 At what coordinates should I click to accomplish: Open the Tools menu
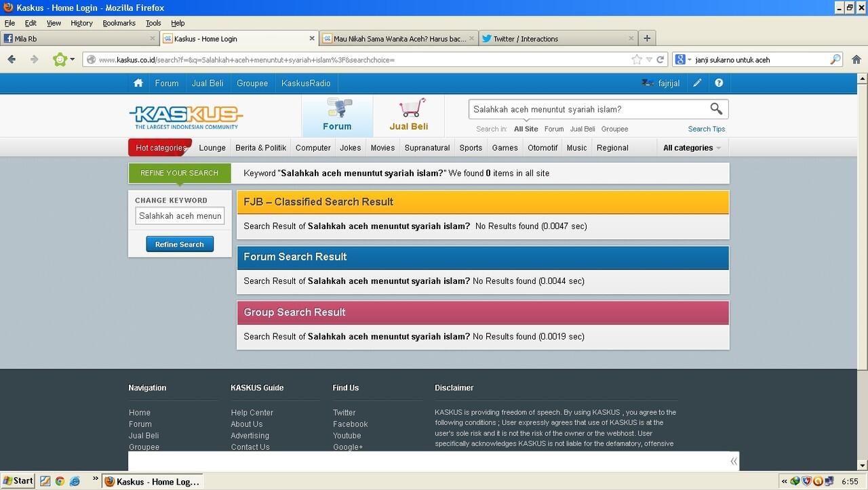tap(153, 23)
